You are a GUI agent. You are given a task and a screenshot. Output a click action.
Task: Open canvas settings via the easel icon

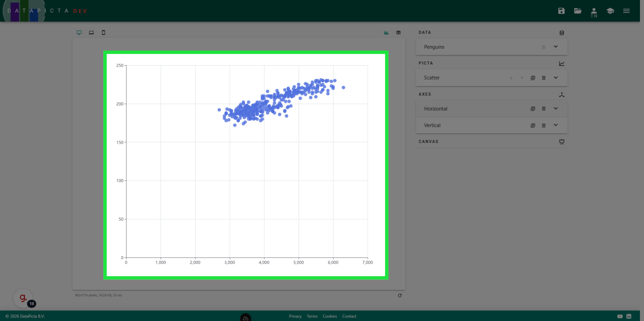pos(562,142)
